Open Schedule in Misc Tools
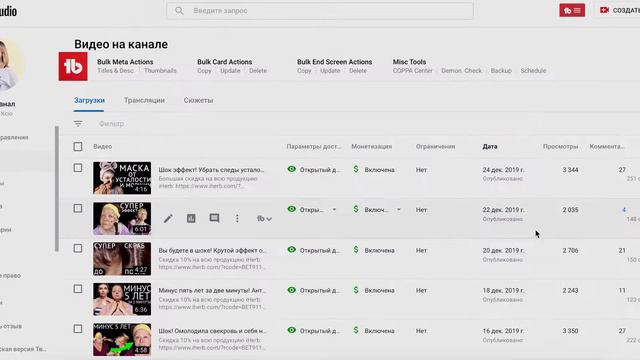The image size is (640, 360). [x=533, y=71]
